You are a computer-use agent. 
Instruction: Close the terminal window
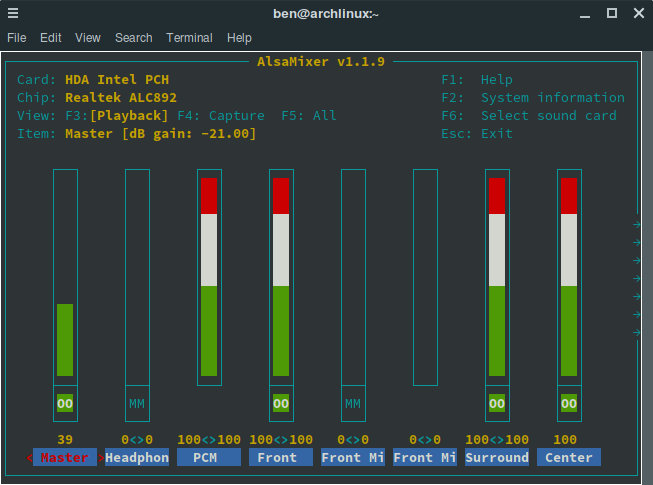[639, 13]
